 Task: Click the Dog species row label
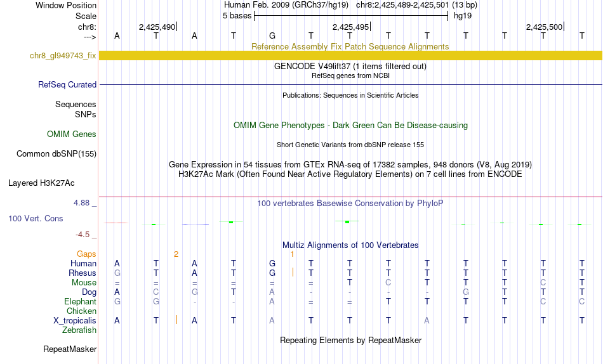point(89,292)
